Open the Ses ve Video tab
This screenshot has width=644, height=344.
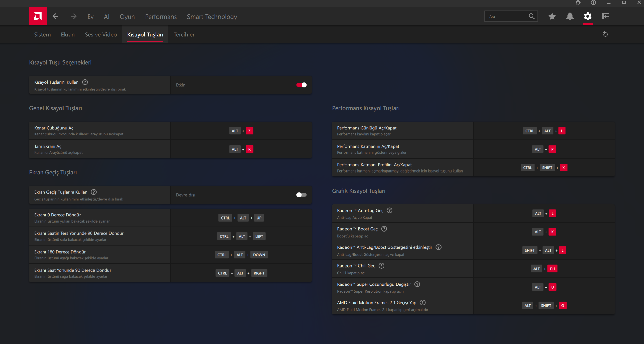(101, 34)
